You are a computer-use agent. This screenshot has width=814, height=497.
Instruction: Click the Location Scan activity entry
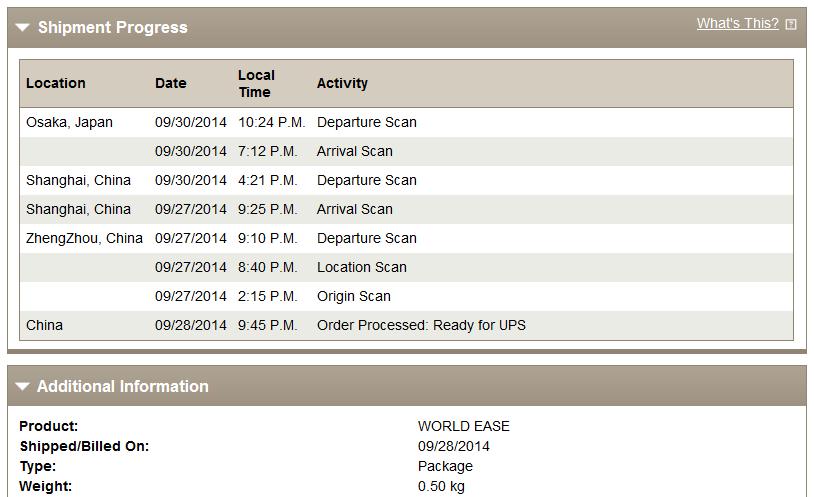(x=362, y=267)
